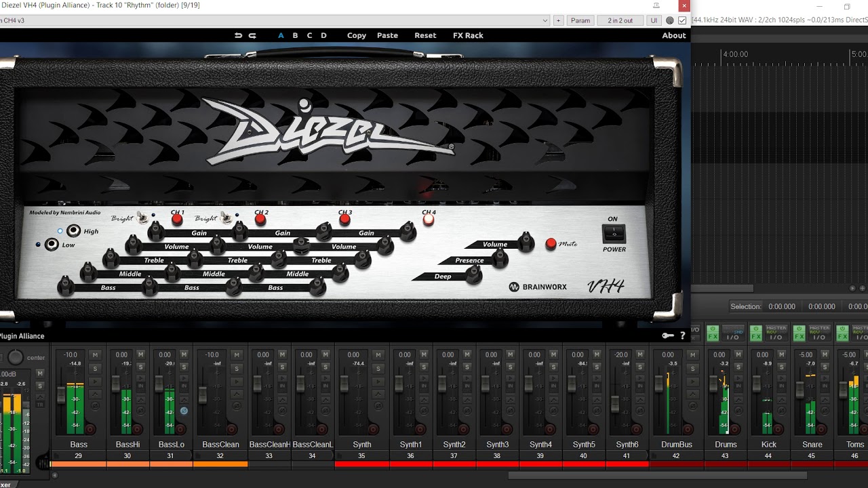
Task: Invert phase on the Bass track
Action: 96,405
